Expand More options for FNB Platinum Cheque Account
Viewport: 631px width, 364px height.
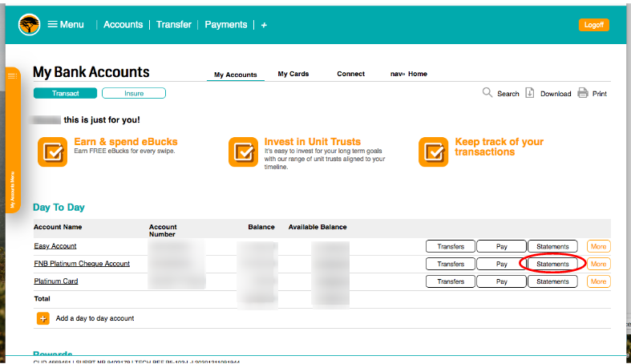tap(598, 264)
